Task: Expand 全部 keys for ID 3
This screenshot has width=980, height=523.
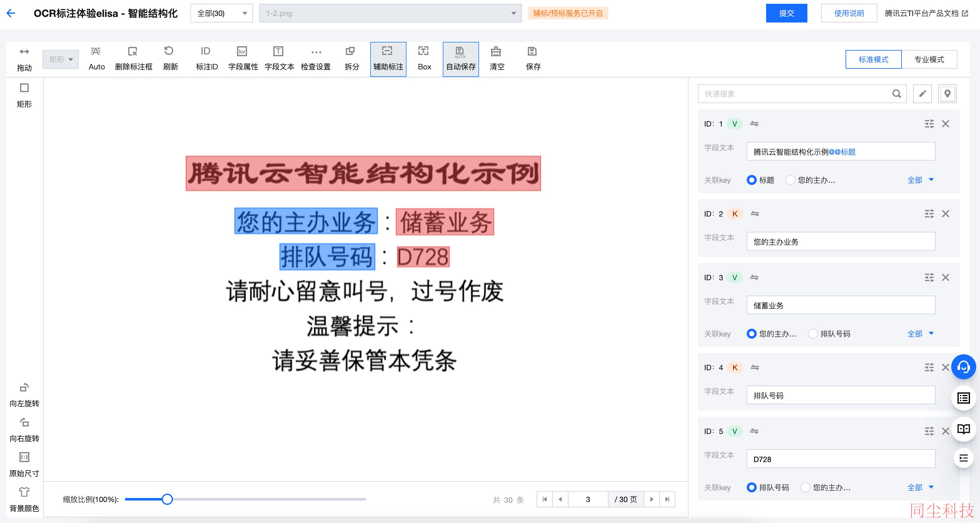Action: point(921,334)
